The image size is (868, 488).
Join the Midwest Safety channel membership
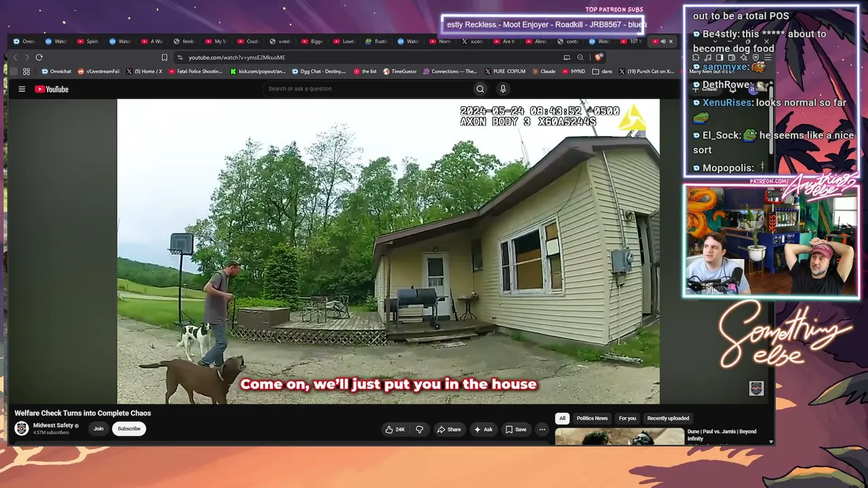tap(98, 428)
